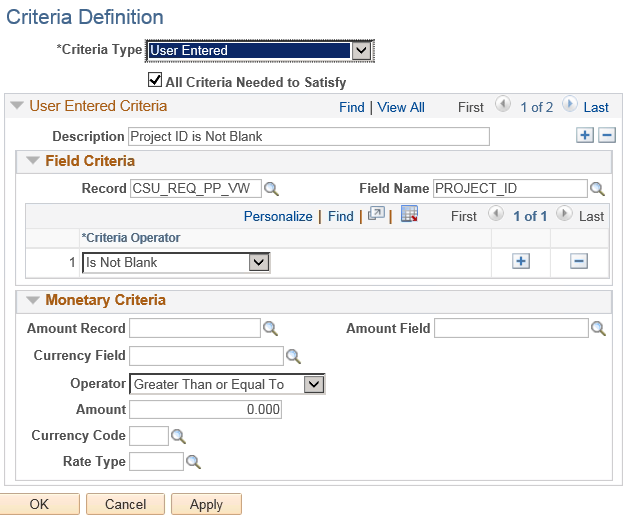Viewport: 638px width, 521px height.
Task: Focus the Currency Field input
Action: tap(206, 356)
